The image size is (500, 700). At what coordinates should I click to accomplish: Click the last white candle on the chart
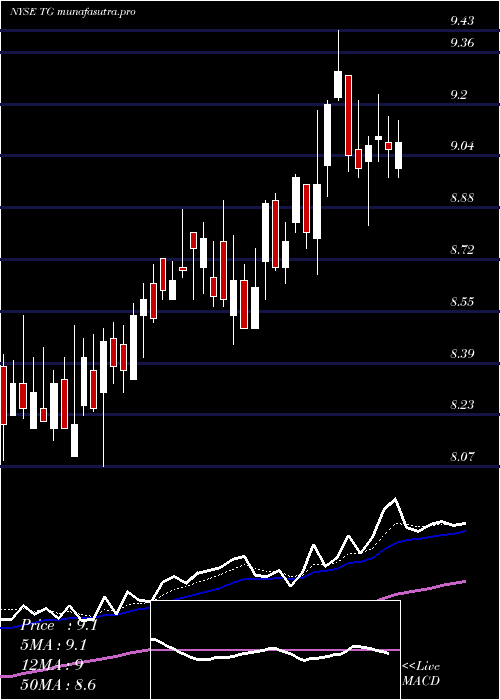pyautogui.click(x=398, y=149)
